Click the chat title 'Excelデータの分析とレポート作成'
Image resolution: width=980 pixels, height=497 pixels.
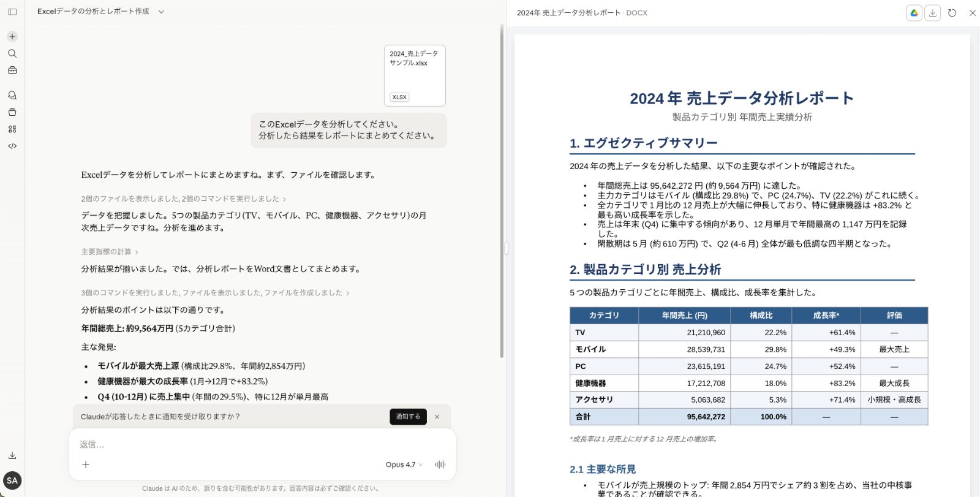pos(93,12)
